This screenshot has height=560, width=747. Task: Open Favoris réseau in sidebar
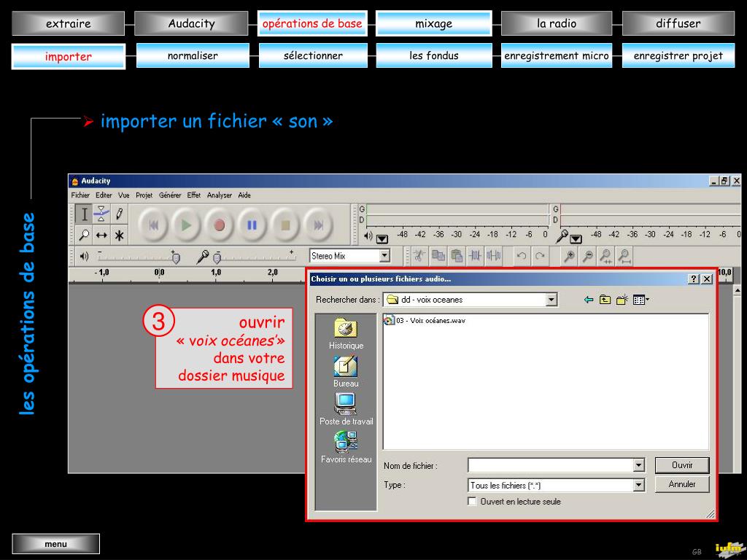(346, 447)
